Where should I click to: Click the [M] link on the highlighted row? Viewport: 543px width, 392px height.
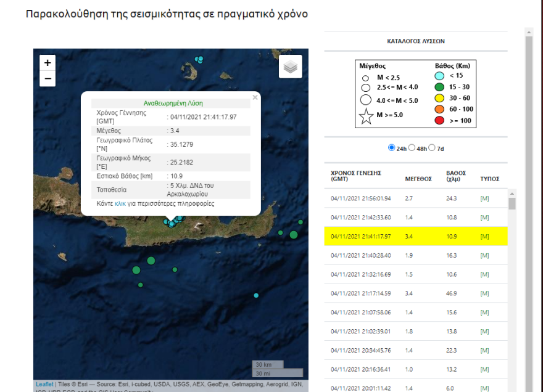pos(485,235)
